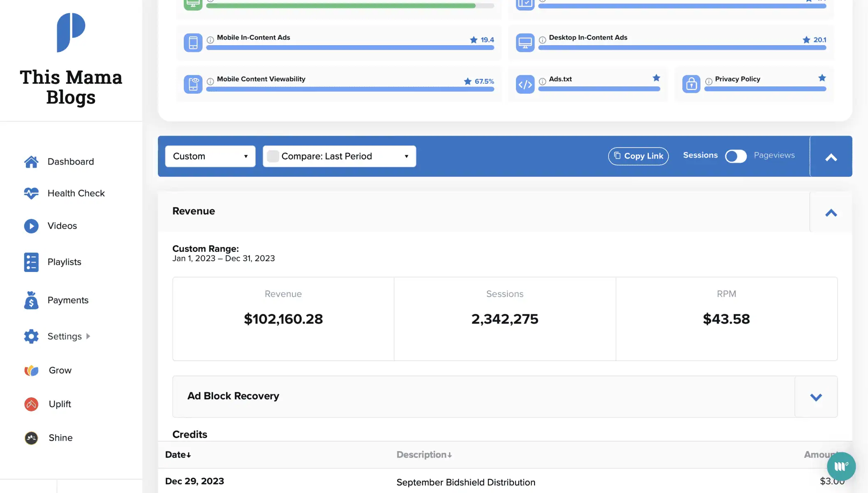
Task: Click Mobile Content Viewability progress bar
Action: (x=350, y=89)
